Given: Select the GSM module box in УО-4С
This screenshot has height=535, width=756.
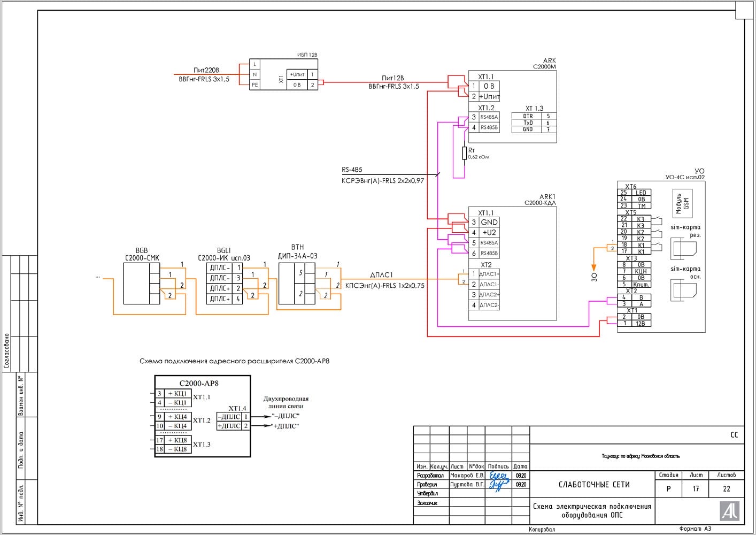Looking at the screenshot, I should click(682, 203).
